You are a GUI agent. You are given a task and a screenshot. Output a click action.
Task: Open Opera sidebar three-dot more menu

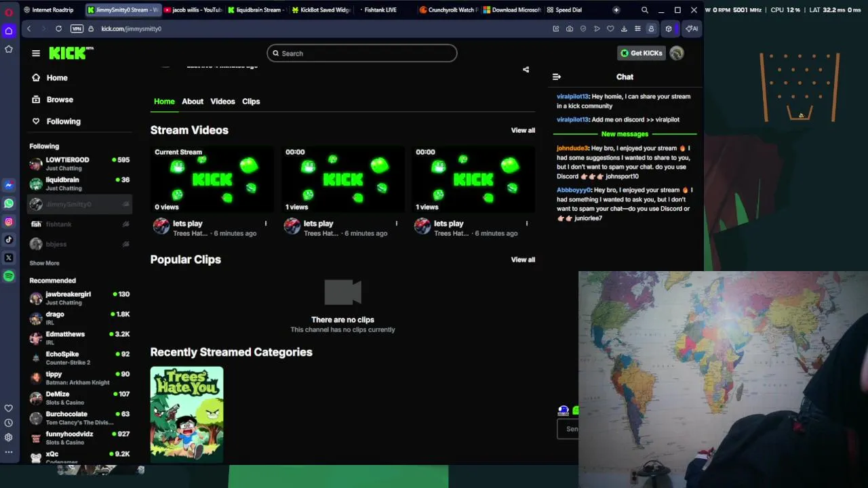pyautogui.click(x=9, y=452)
